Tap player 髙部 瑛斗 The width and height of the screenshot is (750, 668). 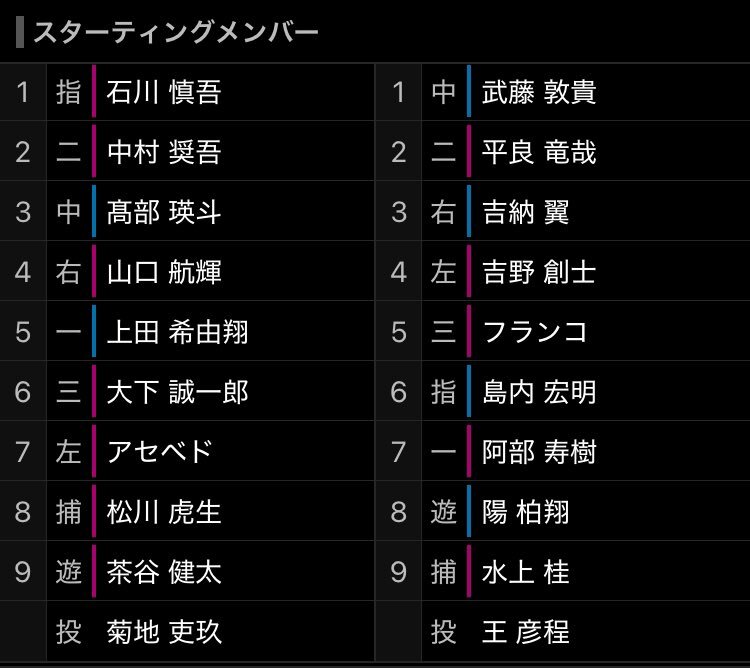click(x=164, y=212)
